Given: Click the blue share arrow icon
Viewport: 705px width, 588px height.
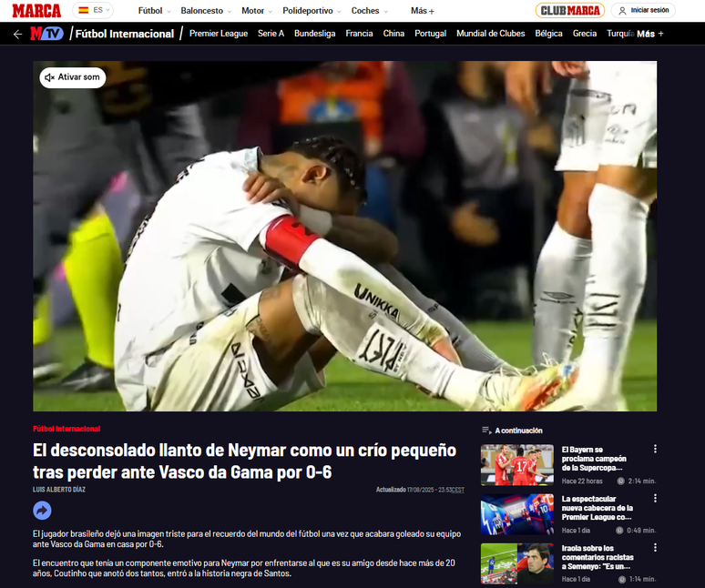Looking at the screenshot, I should [42, 511].
